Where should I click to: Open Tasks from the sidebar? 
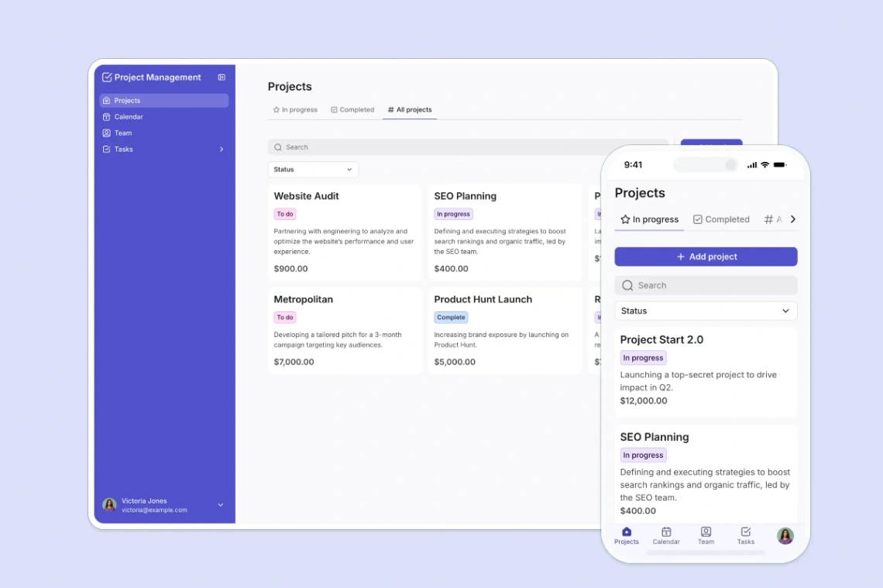tap(106, 149)
